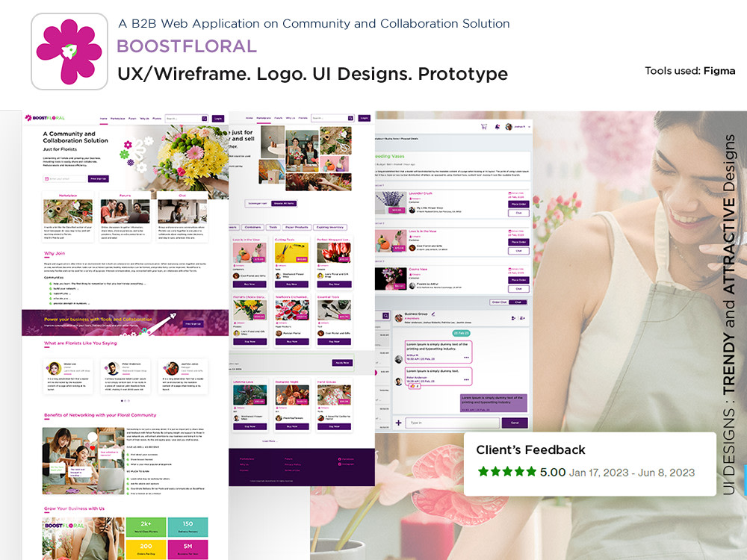Click the Enter your email input field
747x560 pixels.
coord(65,178)
